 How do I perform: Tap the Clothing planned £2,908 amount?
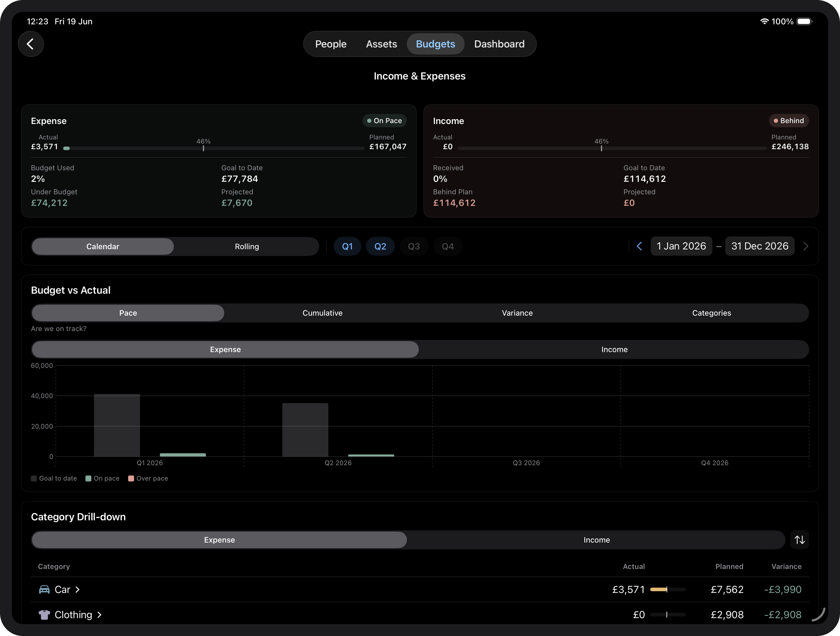[x=727, y=614]
